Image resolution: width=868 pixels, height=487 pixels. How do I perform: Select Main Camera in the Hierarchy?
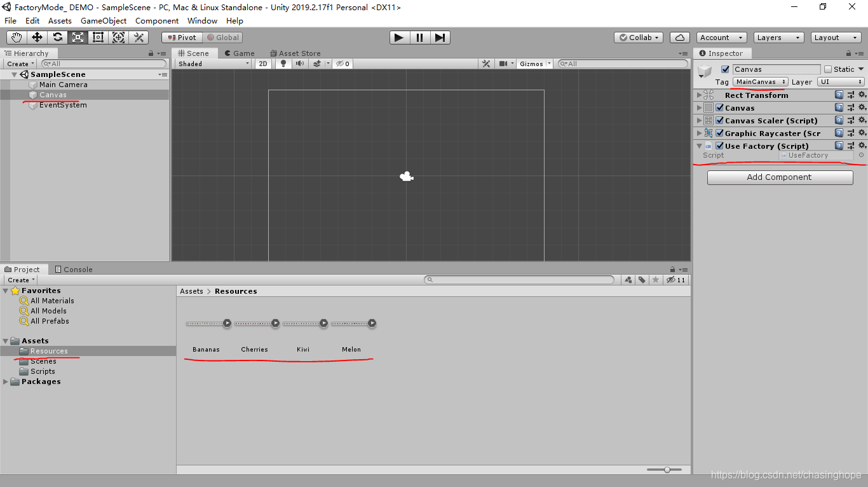point(64,85)
